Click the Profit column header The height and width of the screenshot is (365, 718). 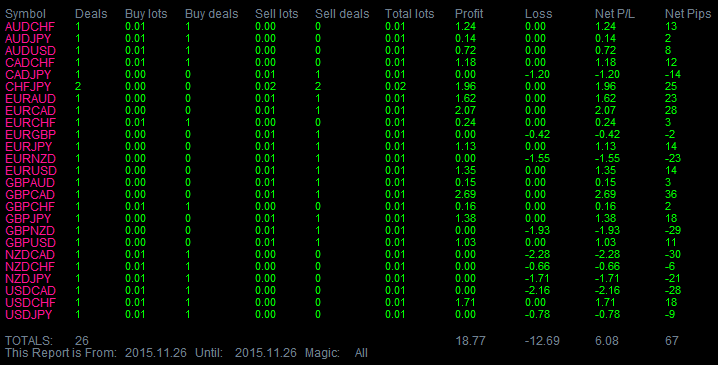tap(469, 14)
